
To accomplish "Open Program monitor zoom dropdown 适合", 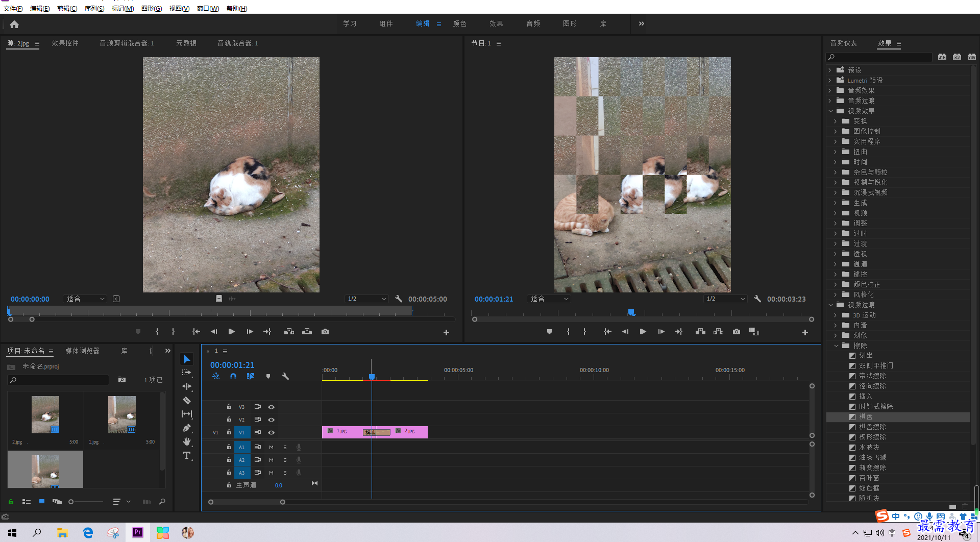I will (549, 299).
